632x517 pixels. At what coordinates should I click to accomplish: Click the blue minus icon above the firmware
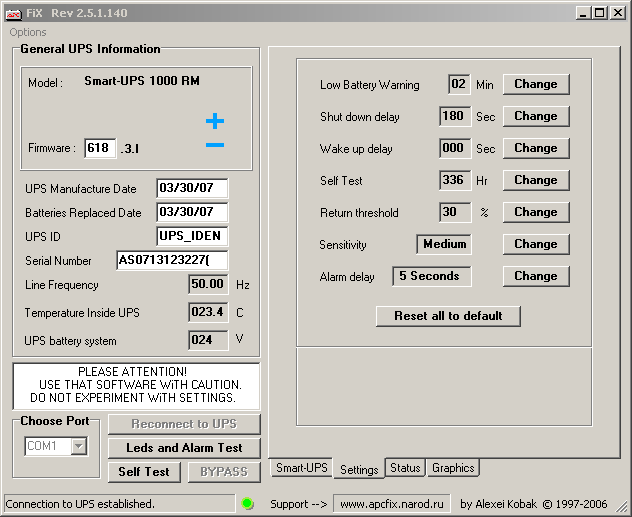point(215,145)
